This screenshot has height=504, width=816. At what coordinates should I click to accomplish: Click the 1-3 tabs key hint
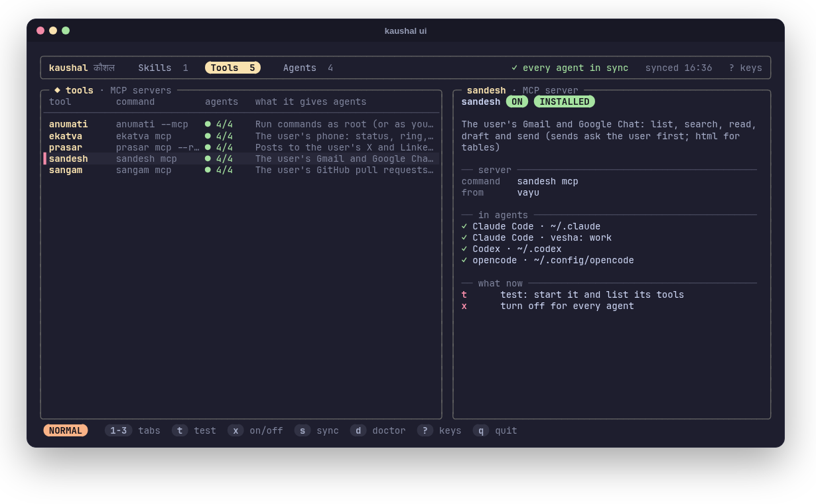point(133,430)
